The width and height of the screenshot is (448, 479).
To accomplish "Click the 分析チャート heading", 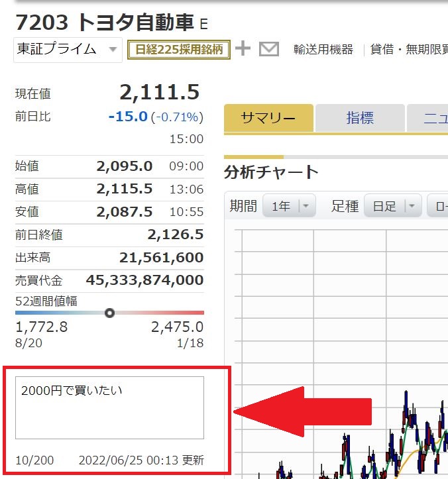I will click(271, 172).
